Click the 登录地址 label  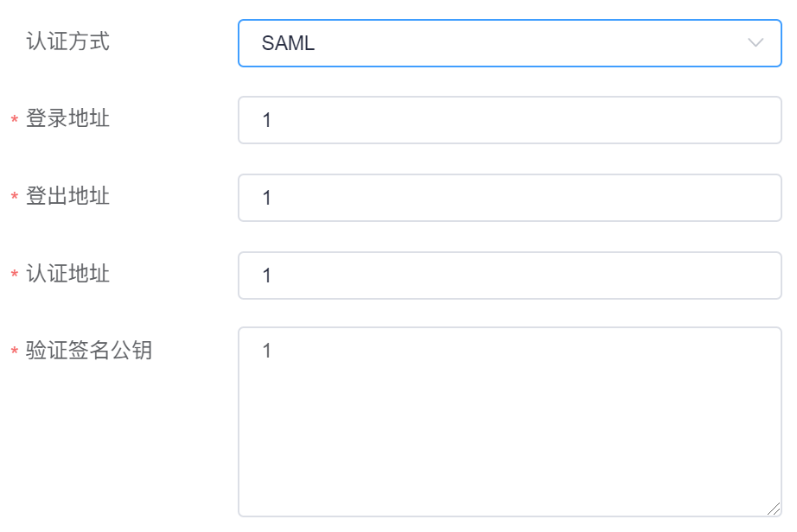pos(68,118)
